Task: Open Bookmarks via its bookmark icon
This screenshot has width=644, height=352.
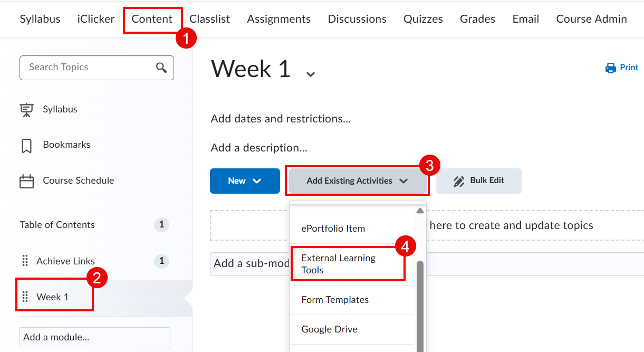Action: coord(26,145)
